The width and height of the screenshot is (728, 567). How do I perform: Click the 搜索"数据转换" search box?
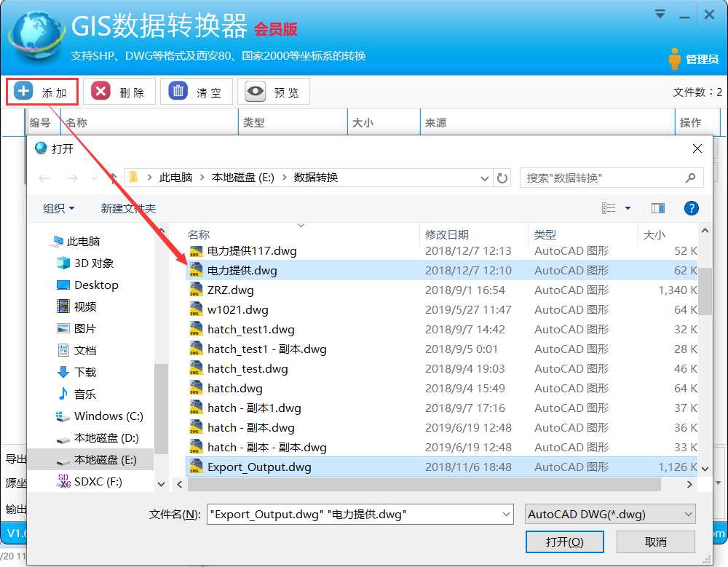tap(611, 178)
